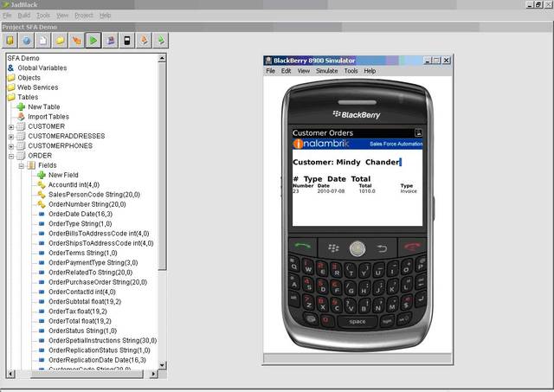Select SFA Demo root node
The height and width of the screenshot is (392, 554).
[x=23, y=58]
